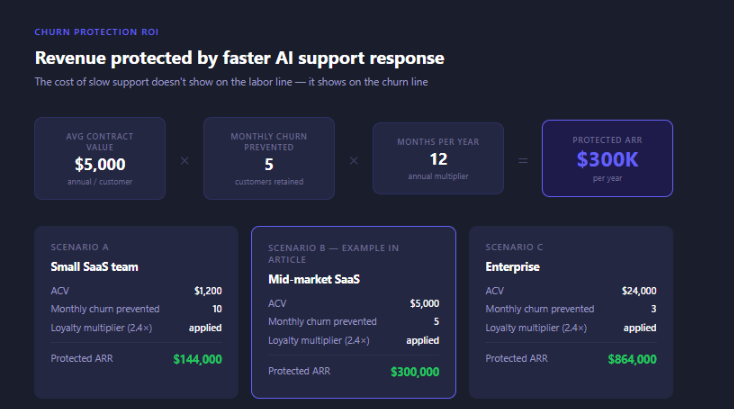Click the monthly churn value 10 in Scenario A

point(216,309)
